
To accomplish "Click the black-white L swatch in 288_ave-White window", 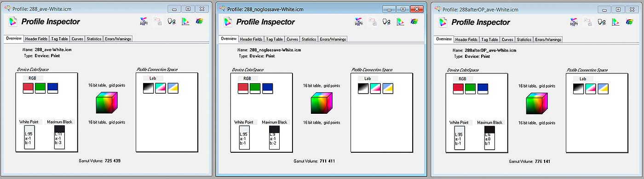I will tap(148, 88).
